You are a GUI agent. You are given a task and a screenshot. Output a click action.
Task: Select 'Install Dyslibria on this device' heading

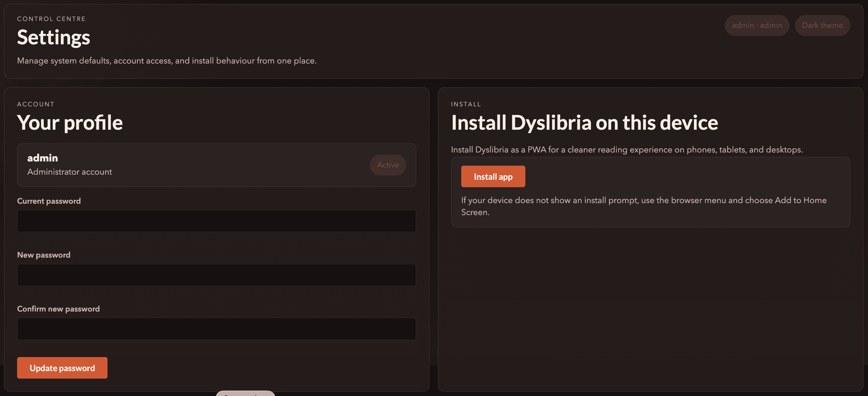tap(585, 122)
